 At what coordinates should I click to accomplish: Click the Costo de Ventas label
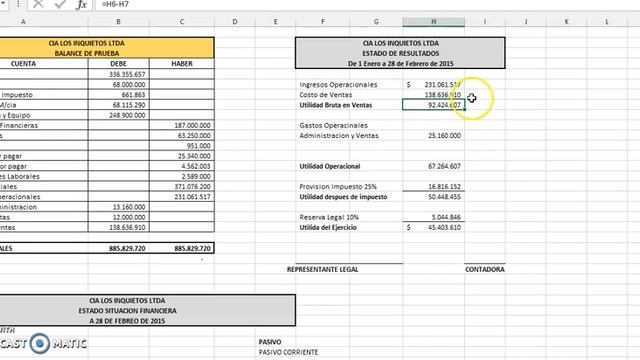coord(326,95)
